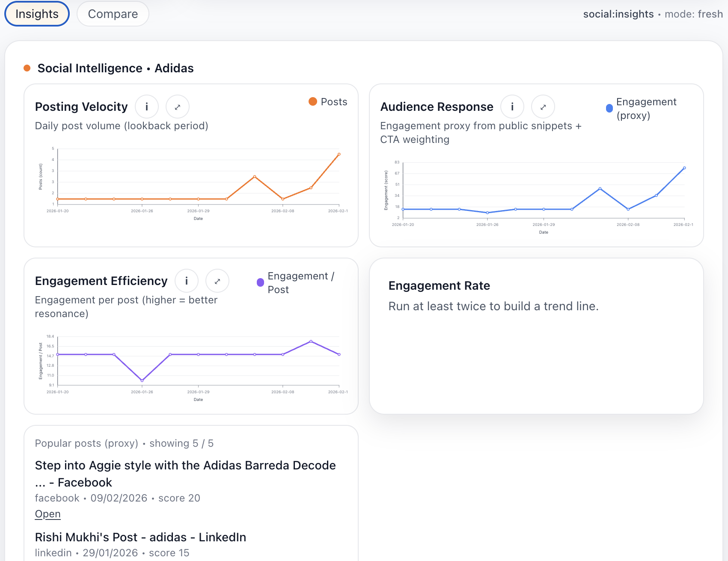Expand the Posting Velocity chart fullscreen
This screenshot has width=728, height=561.
pos(177,107)
